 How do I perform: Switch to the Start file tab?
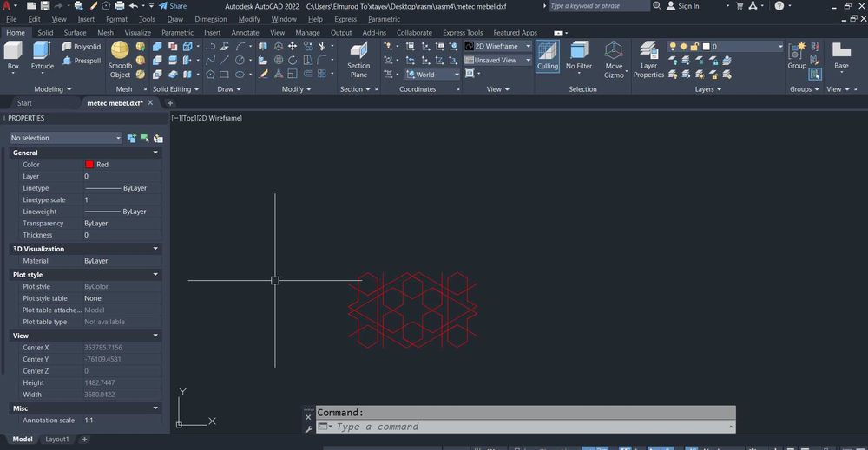(24, 103)
